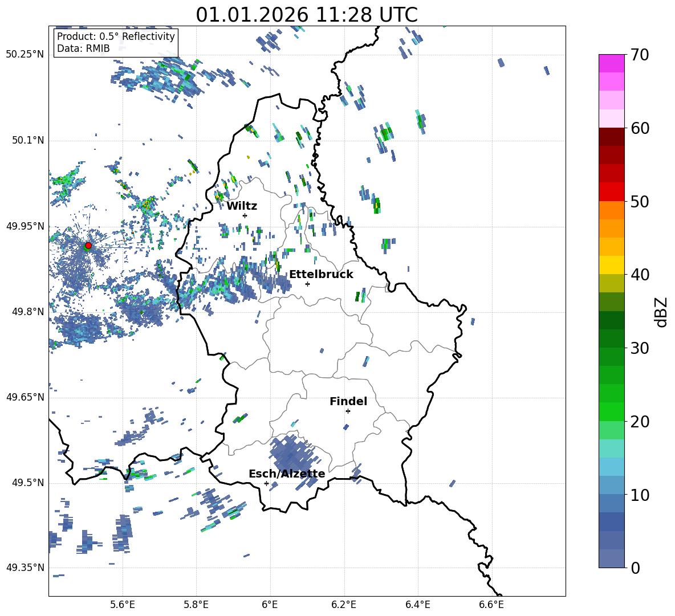The image size is (675, 616).
Task: Click the longitude label 5.6°E
Action: (123, 605)
